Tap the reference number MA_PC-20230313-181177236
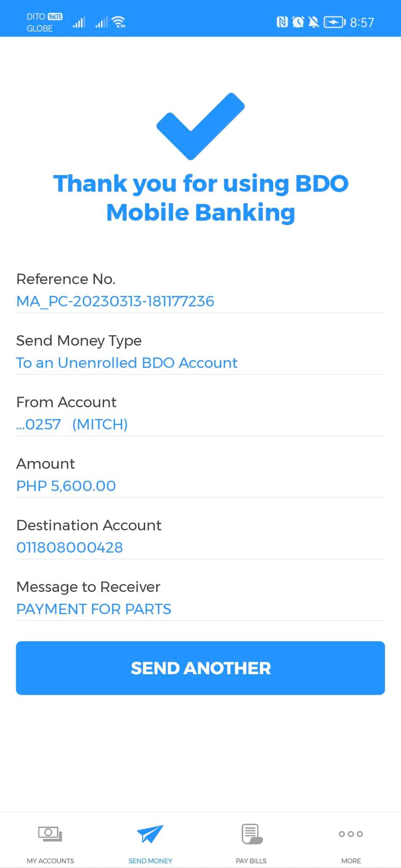 [115, 301]
